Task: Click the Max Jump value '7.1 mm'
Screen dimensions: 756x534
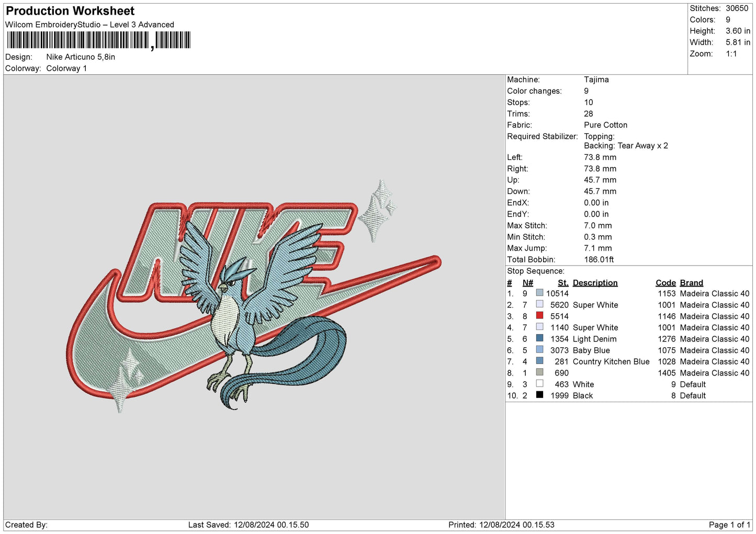Action: pos(597,248)
